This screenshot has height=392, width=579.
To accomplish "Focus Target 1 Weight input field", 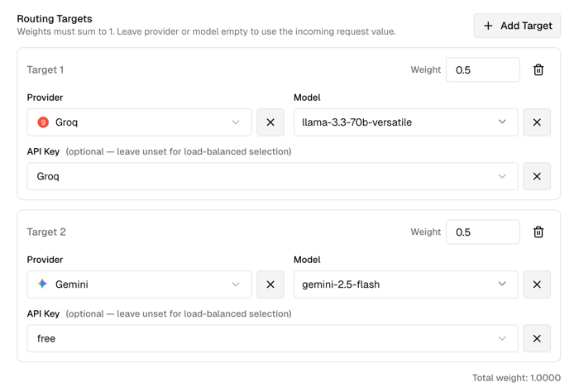I will click(482, 70).
